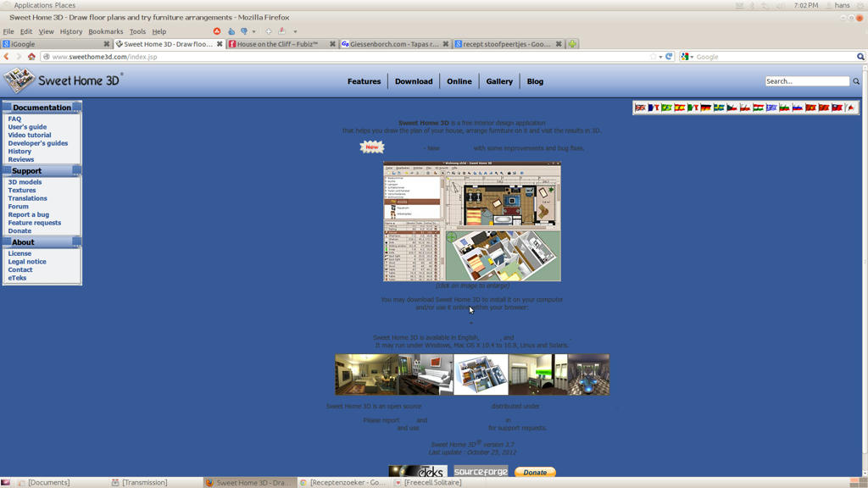868x488 pixels.
Task: Select the Russian flag
Action: click(798, 108)
